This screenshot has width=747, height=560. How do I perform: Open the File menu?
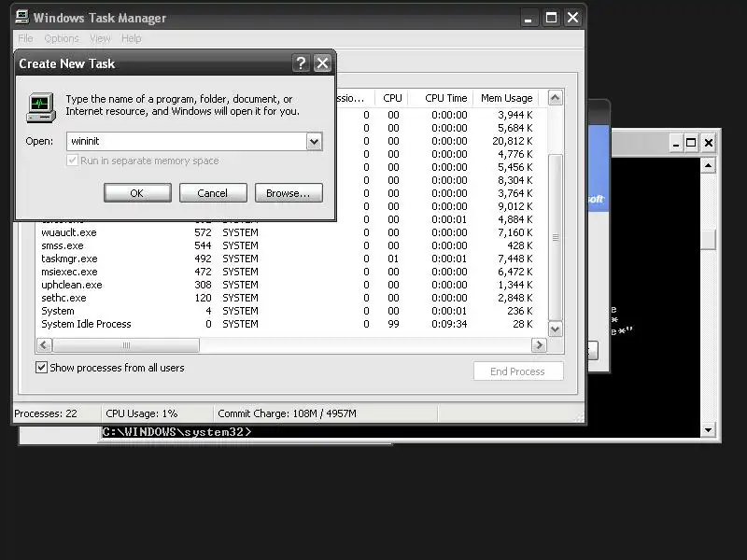(25, 38)
